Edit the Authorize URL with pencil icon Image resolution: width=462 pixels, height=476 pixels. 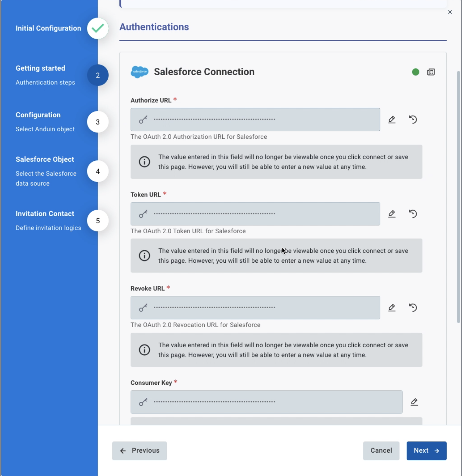(392, 119)
